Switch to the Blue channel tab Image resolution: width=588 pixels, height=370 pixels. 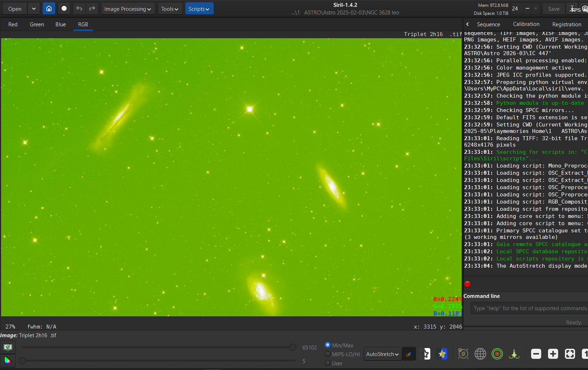click(61, 24)
